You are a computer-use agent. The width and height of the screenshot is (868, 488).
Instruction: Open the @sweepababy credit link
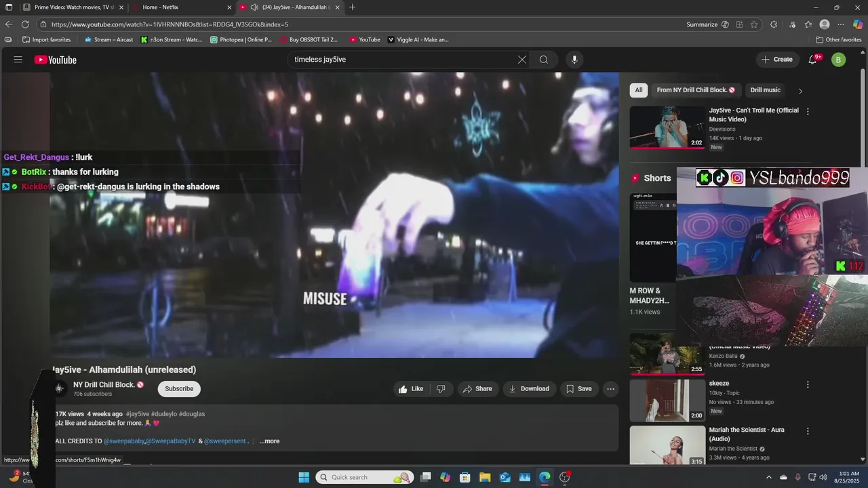point(124,441)
